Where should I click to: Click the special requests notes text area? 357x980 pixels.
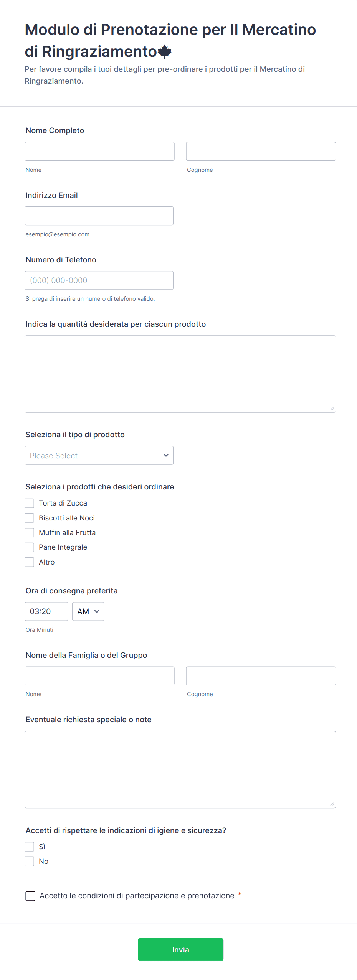180,769
